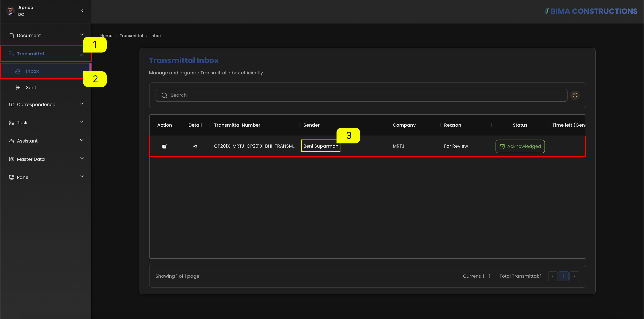Click the For Review reason cell

tap(456, 146)
